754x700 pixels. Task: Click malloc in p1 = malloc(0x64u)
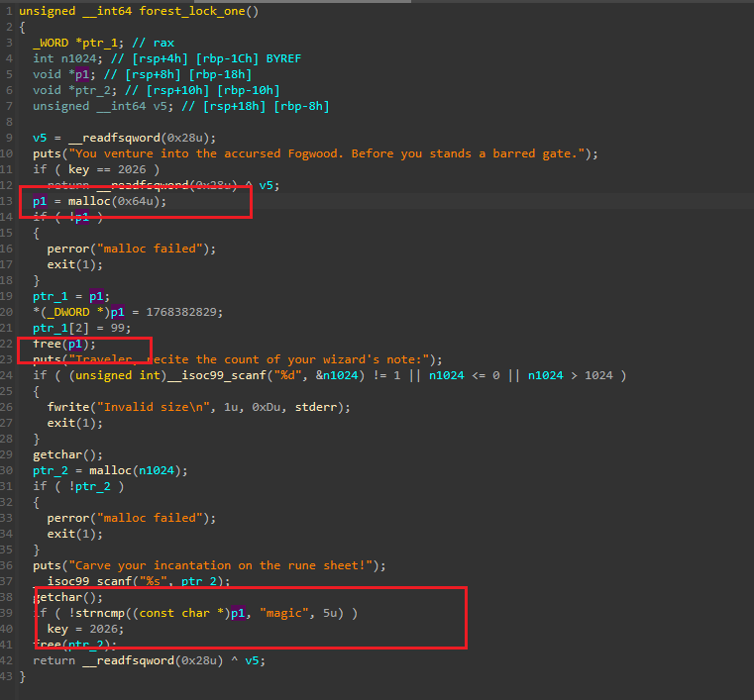[89, 201]
